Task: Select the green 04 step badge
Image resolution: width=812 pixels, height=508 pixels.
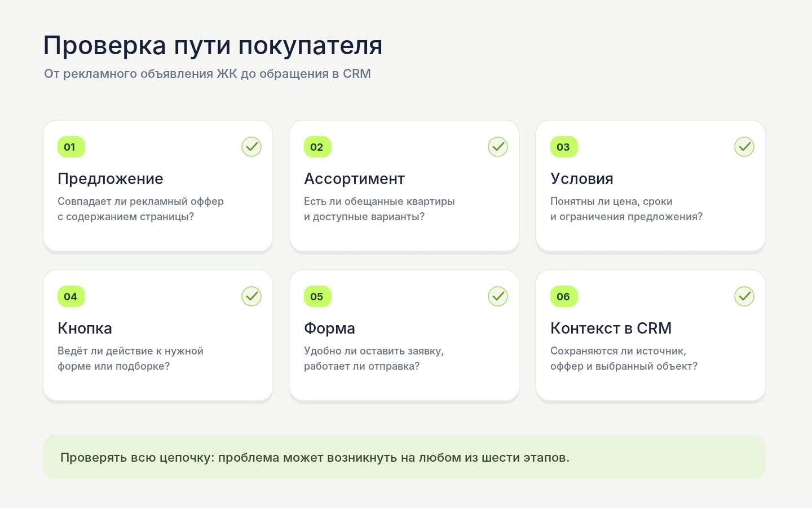Action: [x=71, y=296]
